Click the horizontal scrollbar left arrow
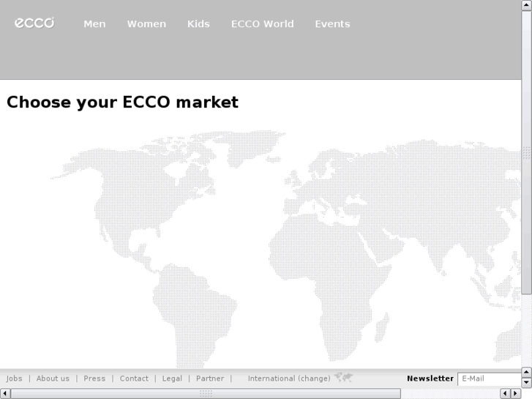532x399 pixels. point(4,393)
